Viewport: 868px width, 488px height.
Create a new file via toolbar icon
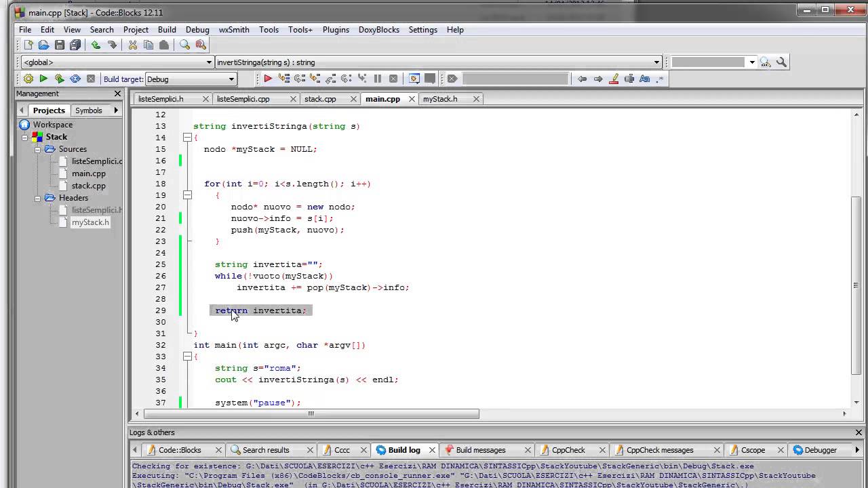click(28, 45)
